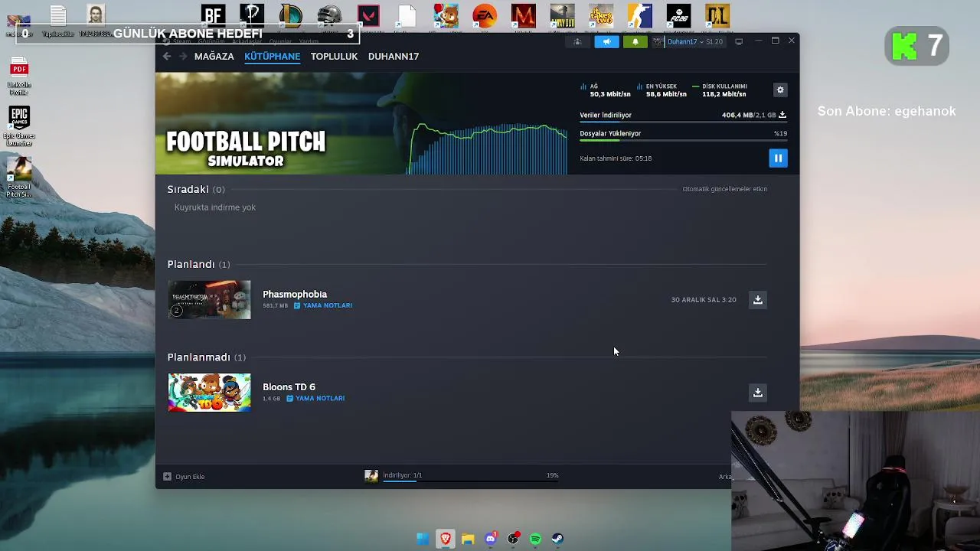This screenshot has width=980, height=551.
Task: Click Oyun Ekle add game button
Action: (x=184, y=477)
